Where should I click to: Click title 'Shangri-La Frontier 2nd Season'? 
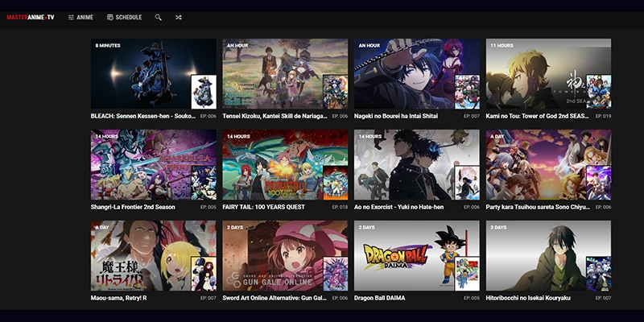click(x=133, y=207)
